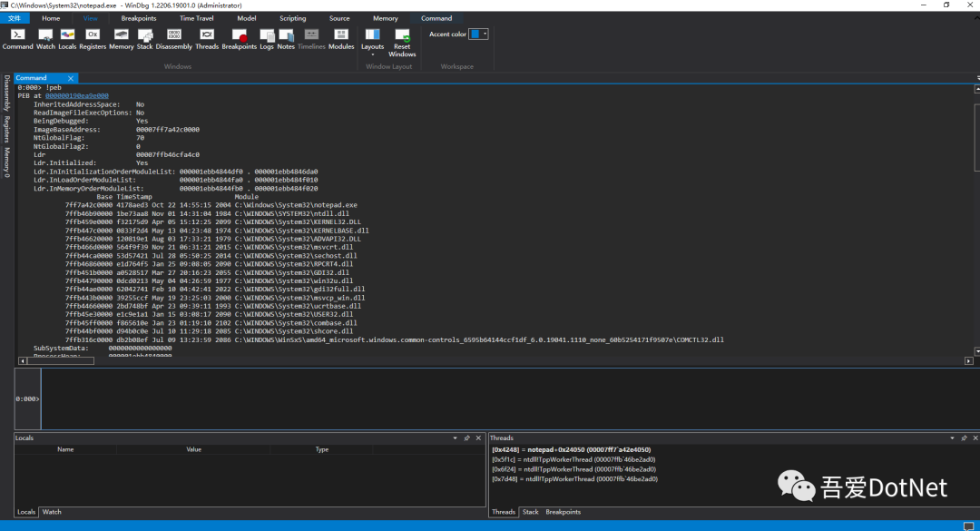Show the Locals window via ribbon icon
The image size is (980, 531).
pos(67,39)
